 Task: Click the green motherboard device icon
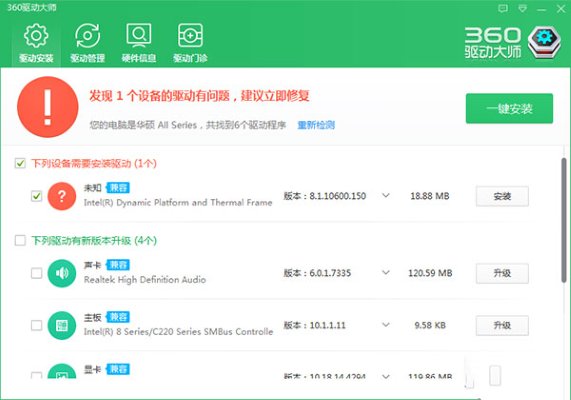[62, 325]
